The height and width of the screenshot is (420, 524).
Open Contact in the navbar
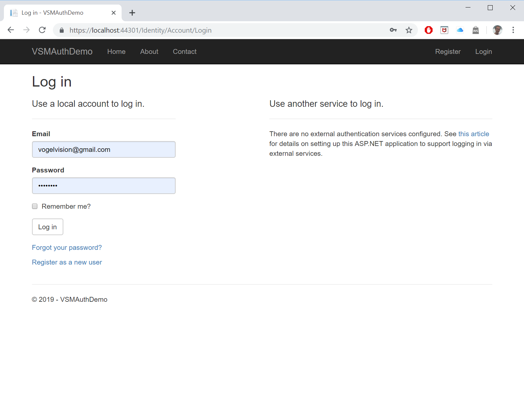point(184,52)
